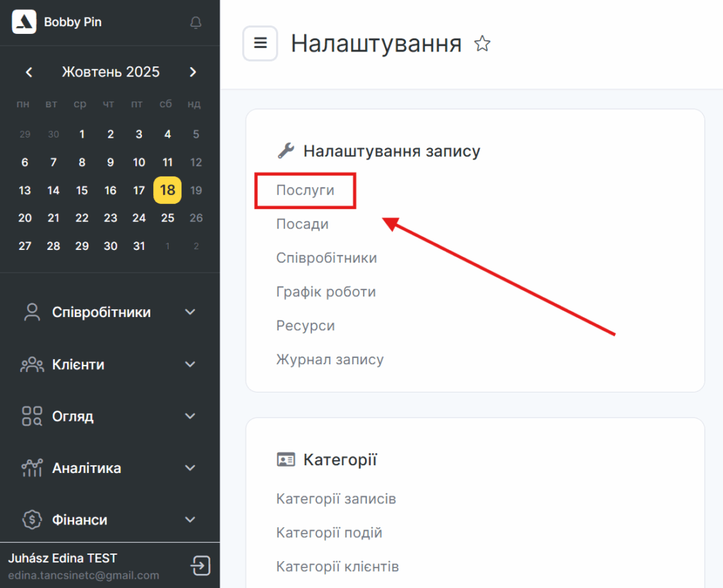Click the notification bell icon
723x588 pixels.
(x=196, y=23)
